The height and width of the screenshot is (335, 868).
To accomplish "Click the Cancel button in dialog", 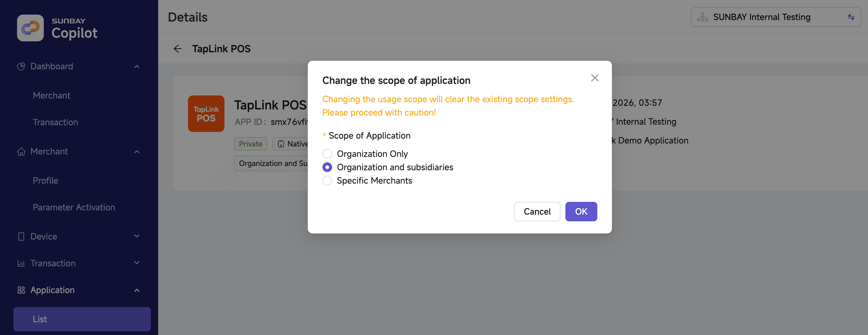I will coord(537,212).
